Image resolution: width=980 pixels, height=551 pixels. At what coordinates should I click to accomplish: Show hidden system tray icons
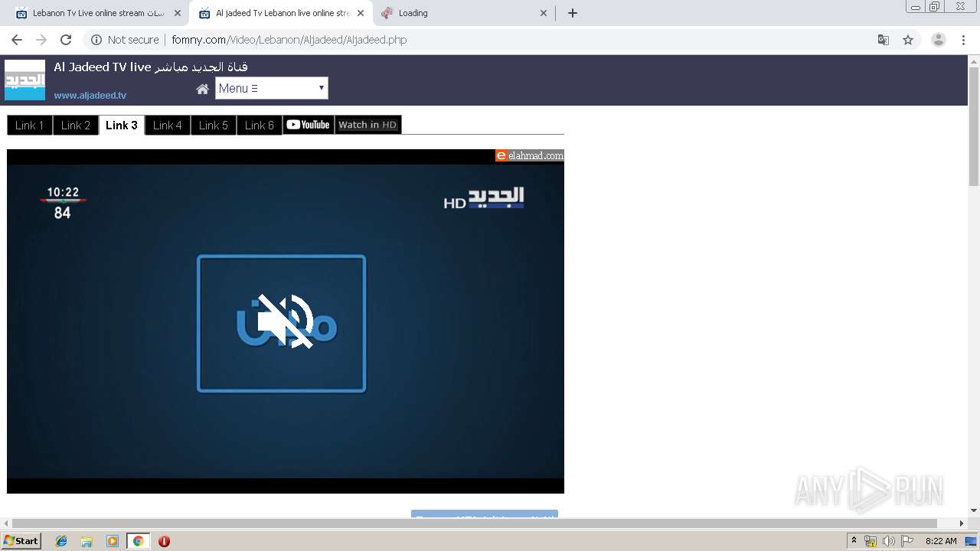click(x=854, y=541)
